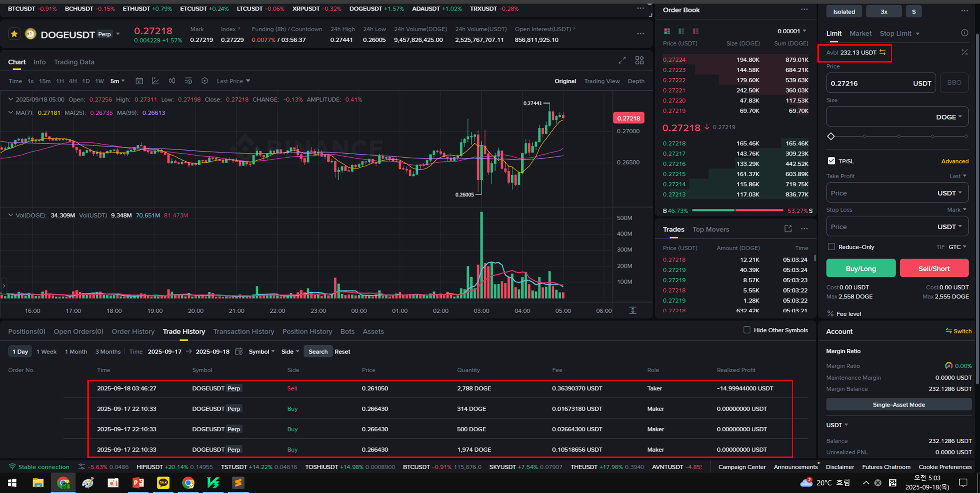Click the favorite star icon beside DOGEUSDT

[14, 34]
